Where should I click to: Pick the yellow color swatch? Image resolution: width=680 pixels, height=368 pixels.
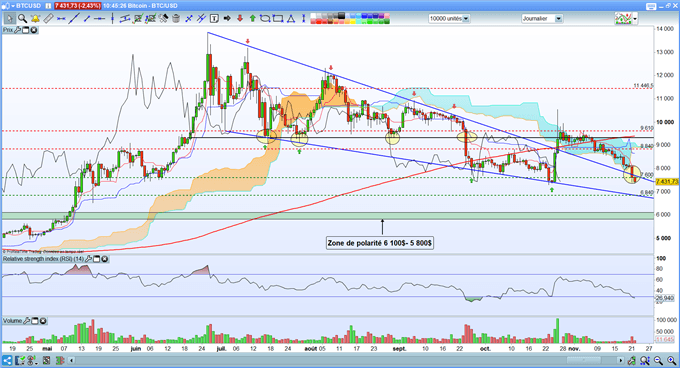(353, 21)
